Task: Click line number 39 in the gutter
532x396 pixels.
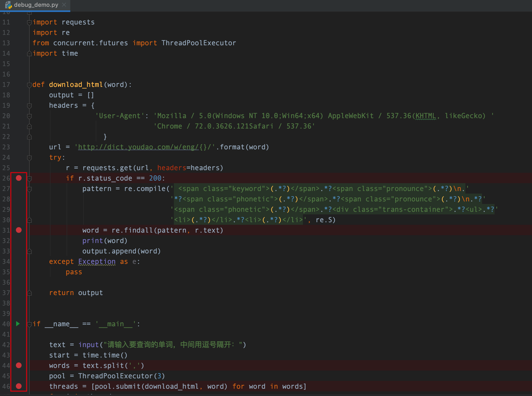Action: [x=6, y=314]
